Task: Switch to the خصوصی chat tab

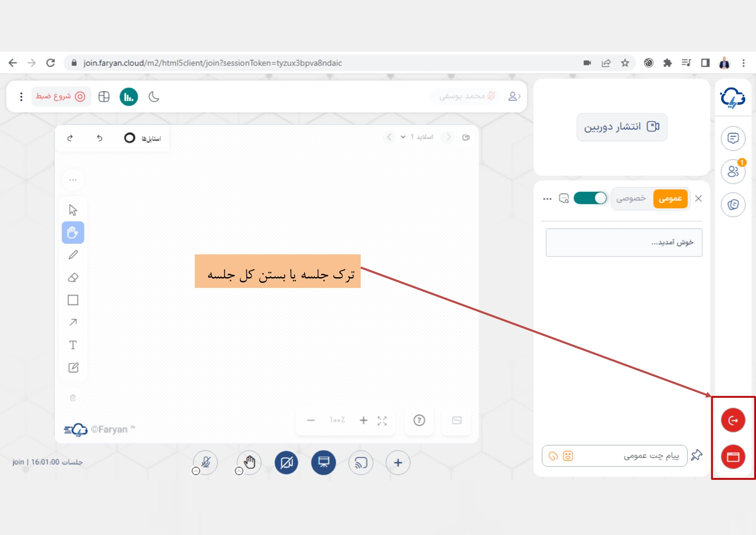Action: click(631, 199)
